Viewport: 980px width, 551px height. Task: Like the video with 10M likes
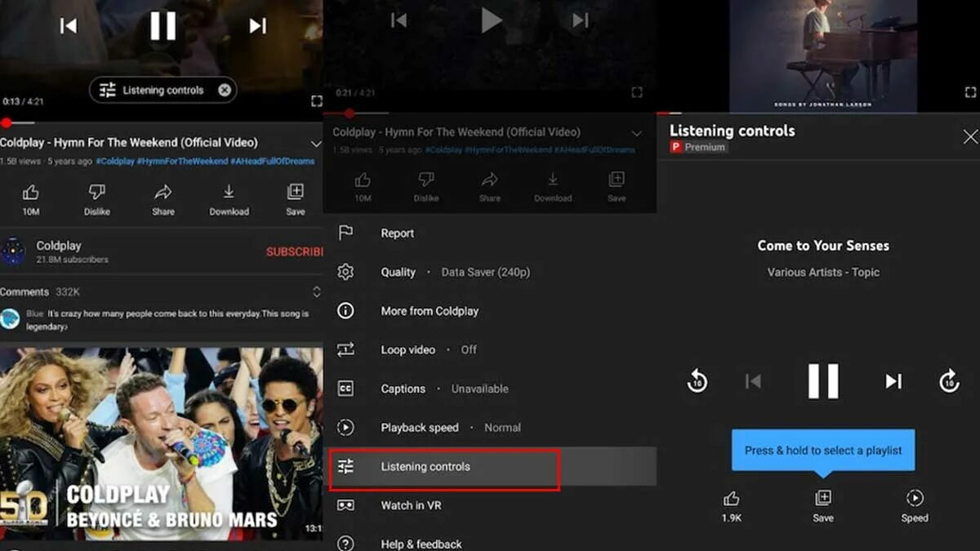coord(31,200)
